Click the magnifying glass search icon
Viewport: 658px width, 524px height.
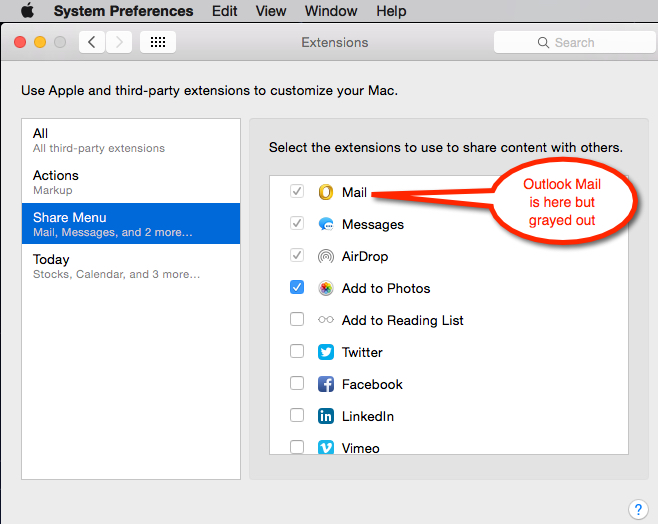tap(543, 42)
